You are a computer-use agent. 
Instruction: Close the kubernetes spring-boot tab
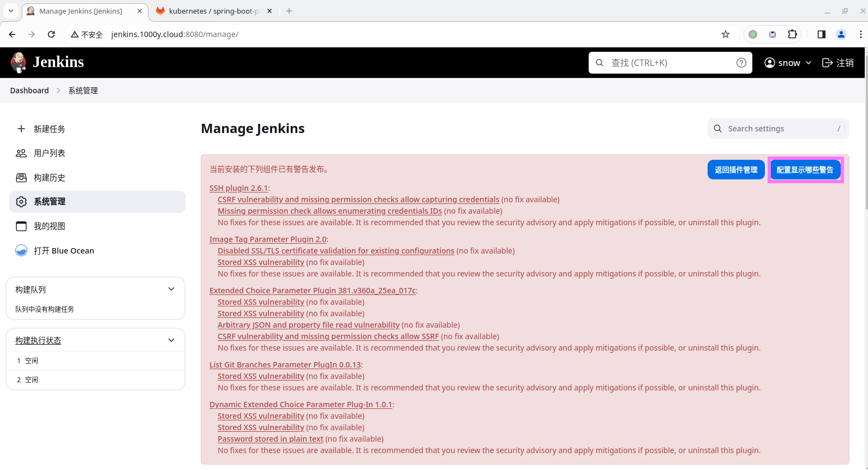click(x=270, y=11)
